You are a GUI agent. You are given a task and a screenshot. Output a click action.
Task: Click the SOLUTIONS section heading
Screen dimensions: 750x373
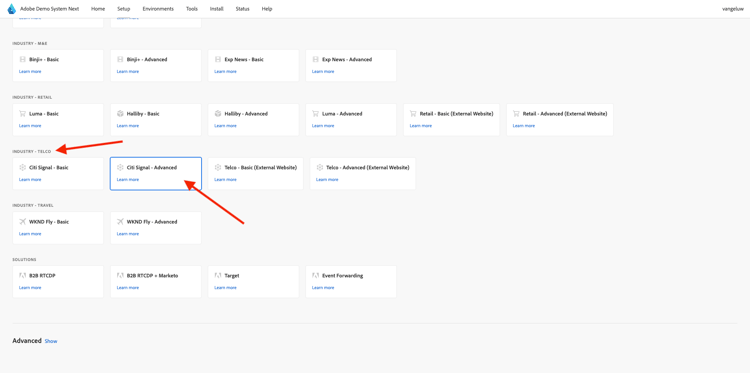[24, 260]
